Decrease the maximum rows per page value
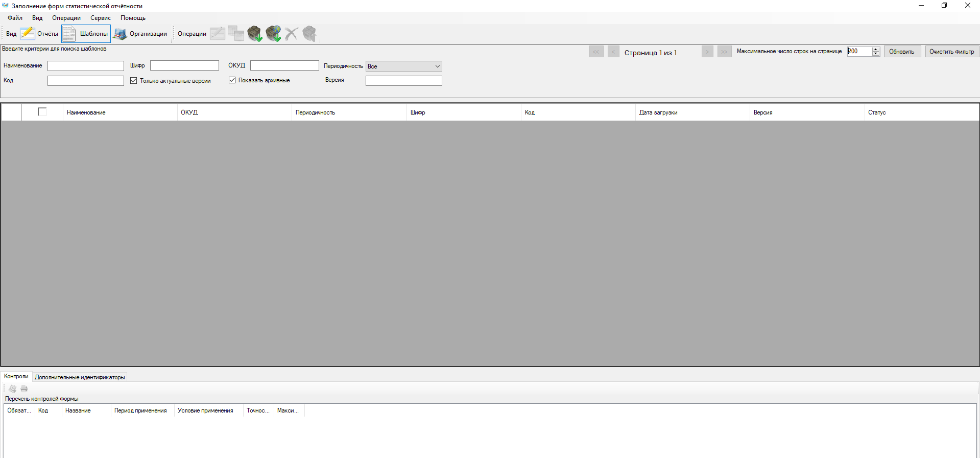The image size is (980, 458). click(x=876, y=54)
